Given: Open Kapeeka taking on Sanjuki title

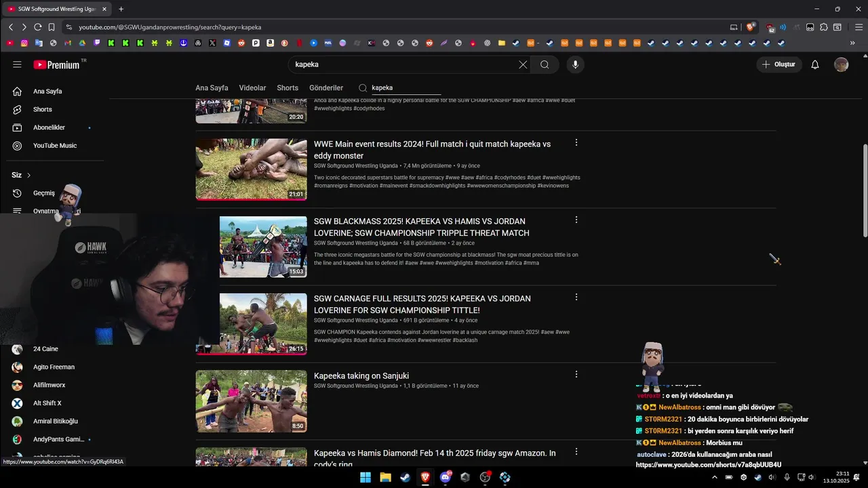Looking at the screenshot, I should click(361, 376).
